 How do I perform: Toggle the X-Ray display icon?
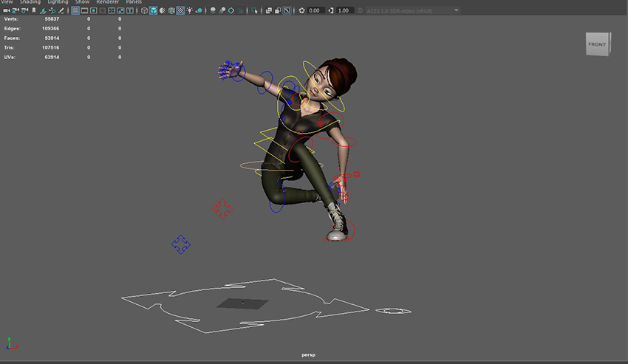click(x=269, y=11)
